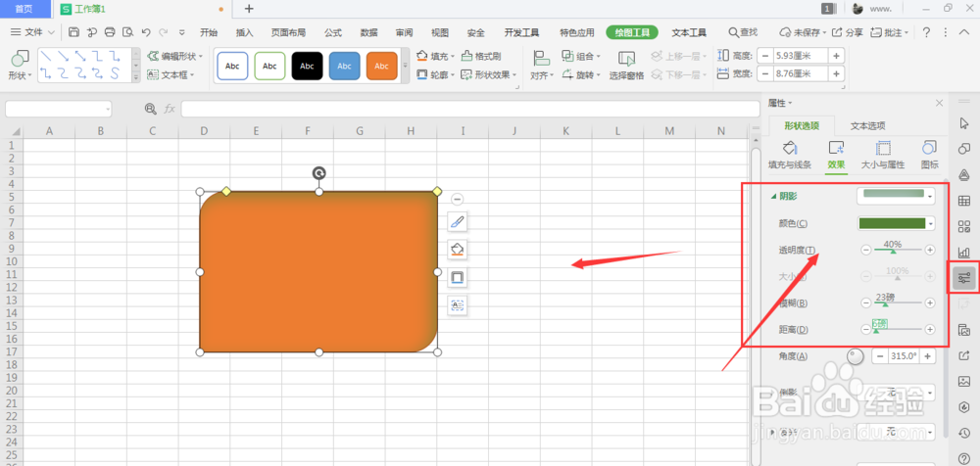Click the selection cursor icon in the sidebar
Screen dimensions: 980x466
point(964,123)
